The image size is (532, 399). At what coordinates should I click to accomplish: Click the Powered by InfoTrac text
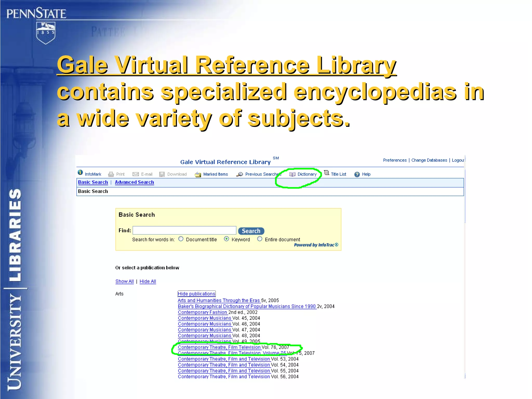pyautogui.click(x=316, y=245)
